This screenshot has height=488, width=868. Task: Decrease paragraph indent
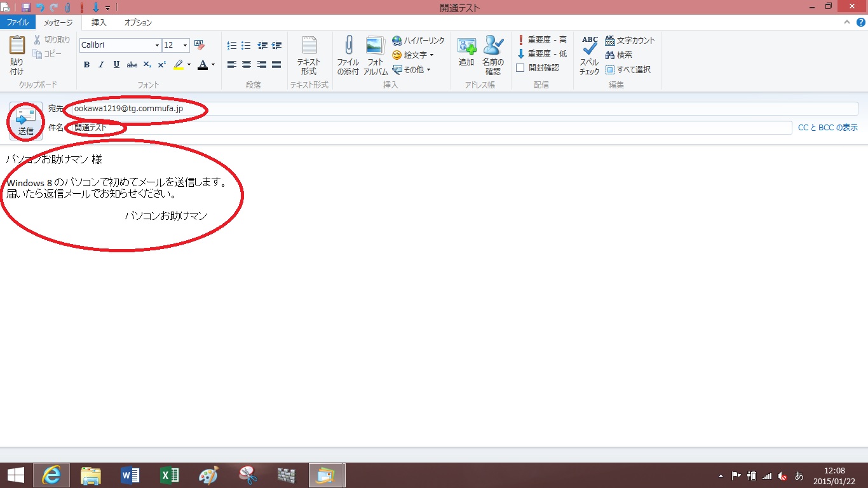click(x=262, y=45)
